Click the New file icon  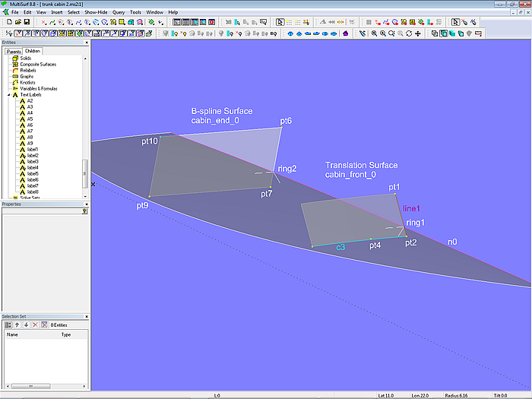(x=8, y=22)
